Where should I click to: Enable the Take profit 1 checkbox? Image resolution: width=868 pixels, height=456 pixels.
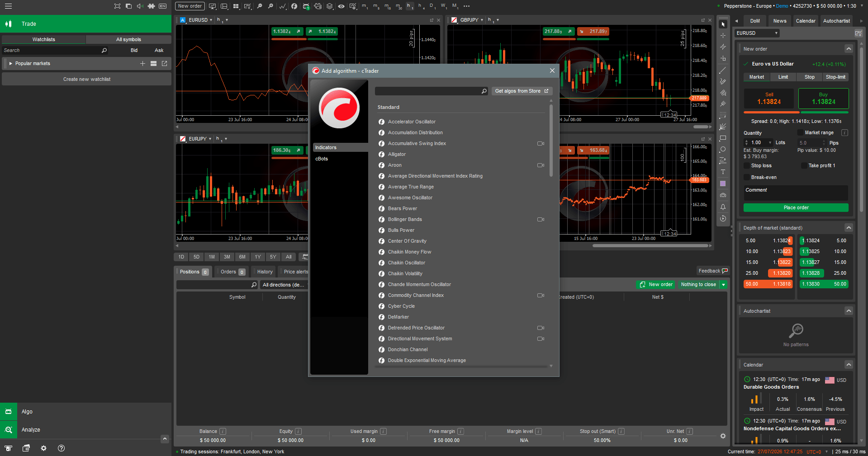coord(804,165)
